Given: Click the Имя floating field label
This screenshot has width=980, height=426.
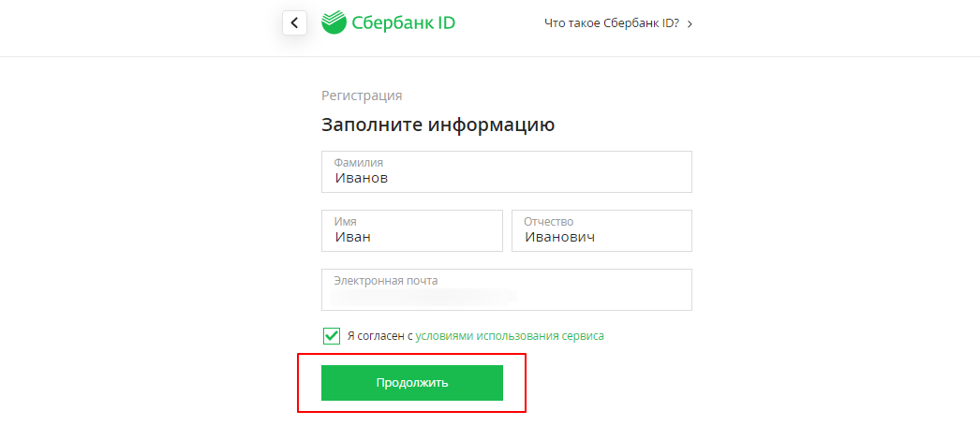Looking at the screenshot, I should (345, 222).
